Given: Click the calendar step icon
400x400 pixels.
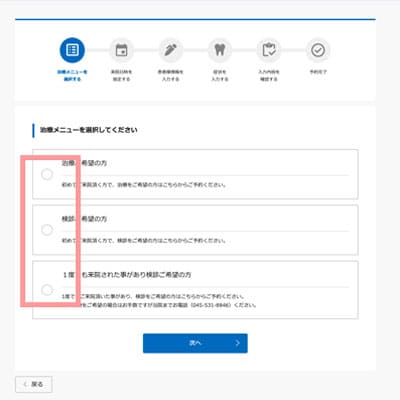Looking at the screenshot, I should [121, 50].
